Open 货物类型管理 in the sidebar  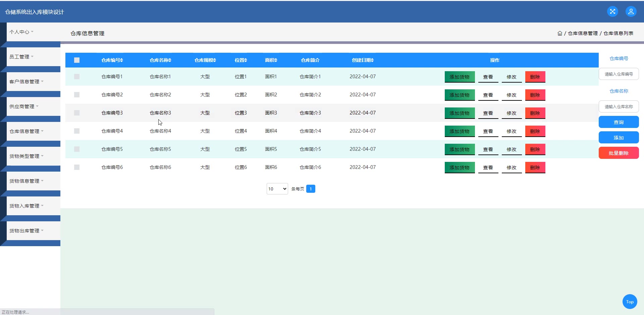click(x=26, y=156)
